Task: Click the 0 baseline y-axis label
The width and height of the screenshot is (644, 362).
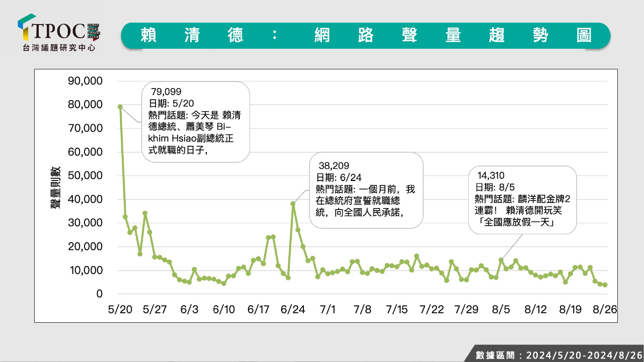Action: [100, 294]
